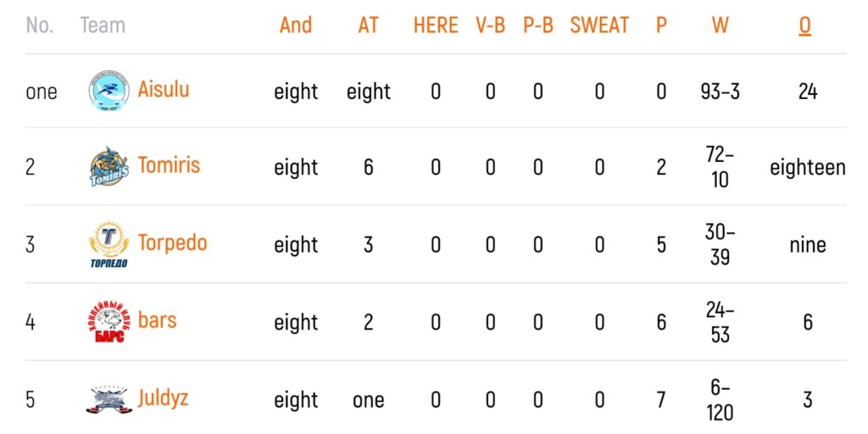Open the Juldyz team page

(x=163, y=399)
